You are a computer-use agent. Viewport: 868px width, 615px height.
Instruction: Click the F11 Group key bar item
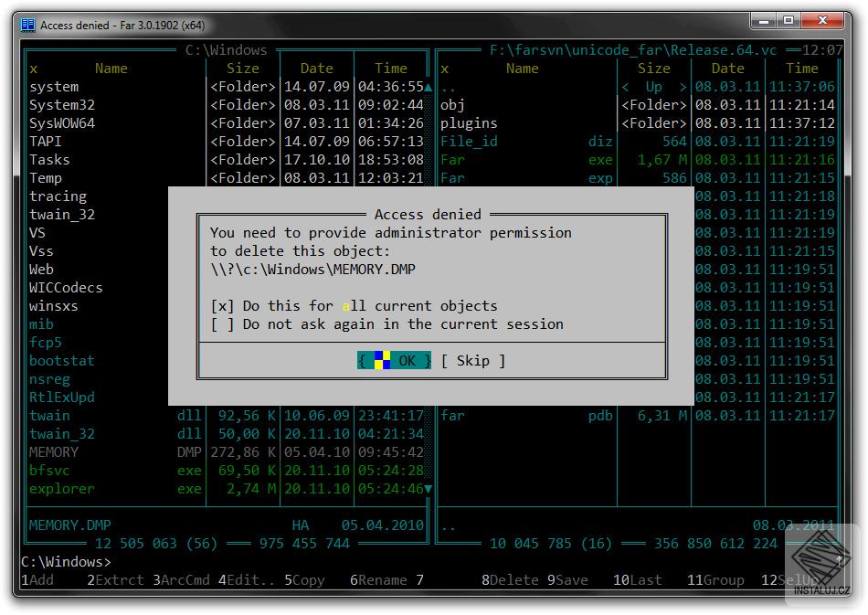pyautogui.click(x=715, y=580)
